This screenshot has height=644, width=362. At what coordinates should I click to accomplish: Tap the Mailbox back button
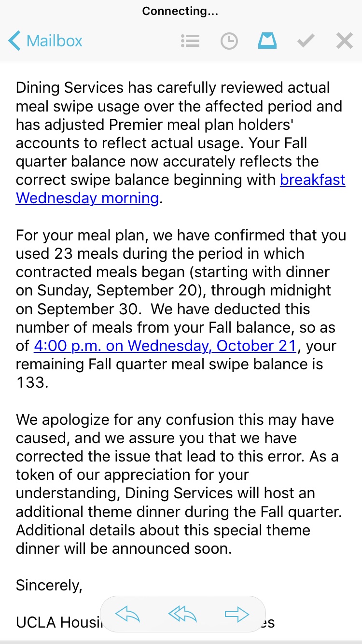46,41
